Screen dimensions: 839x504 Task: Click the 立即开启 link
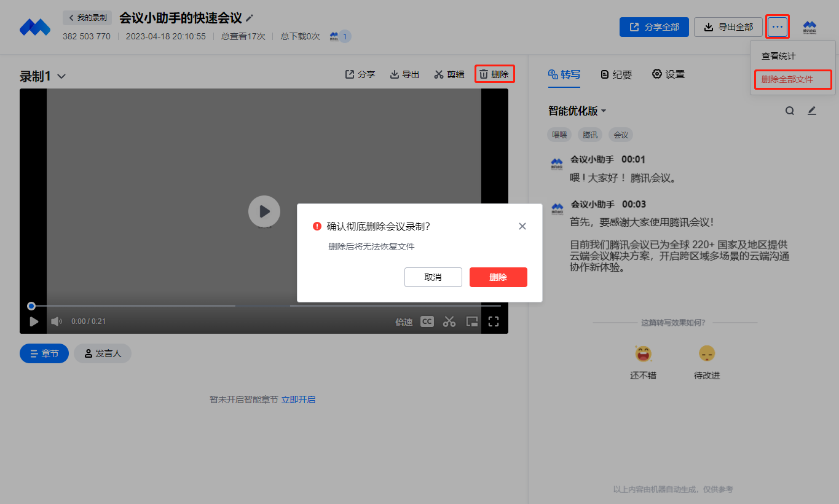click(298, 400)
